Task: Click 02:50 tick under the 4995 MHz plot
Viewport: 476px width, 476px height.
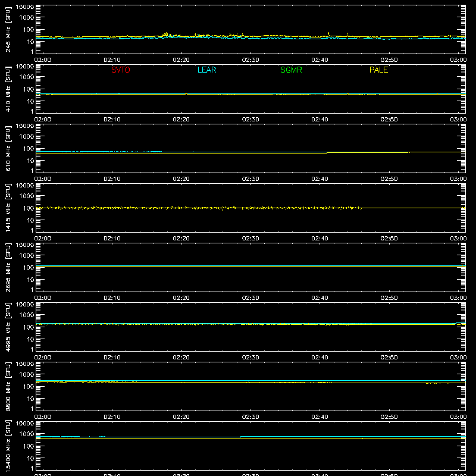Action: click(389, 358)
